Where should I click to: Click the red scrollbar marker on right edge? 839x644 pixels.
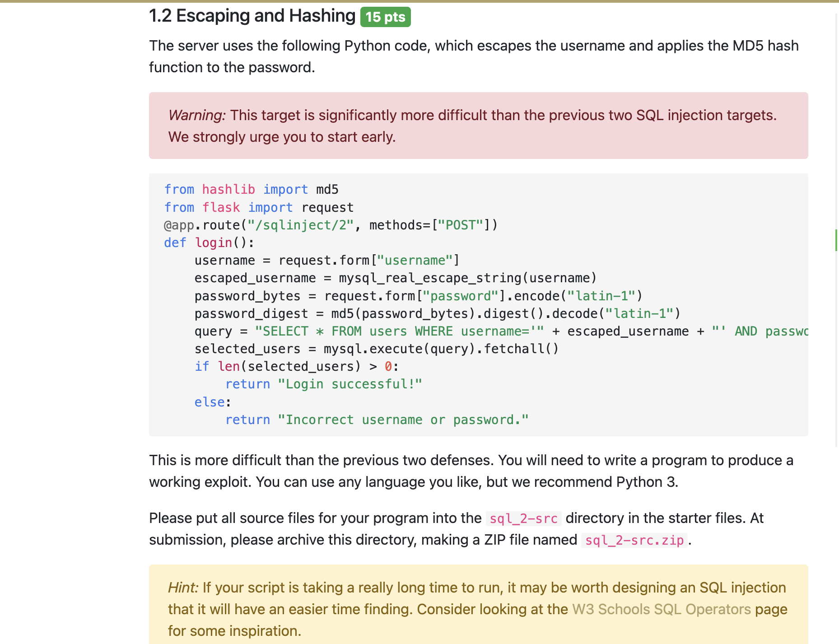836,240
